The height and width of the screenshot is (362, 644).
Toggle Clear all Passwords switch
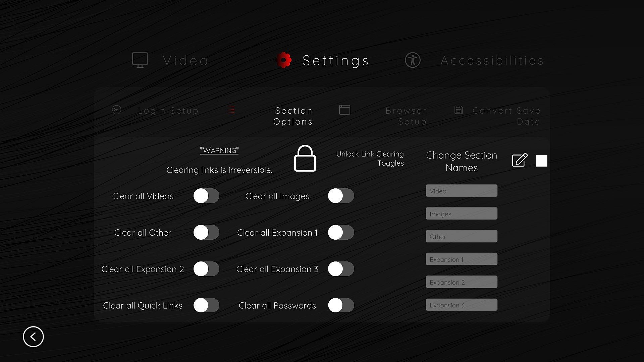341,305
